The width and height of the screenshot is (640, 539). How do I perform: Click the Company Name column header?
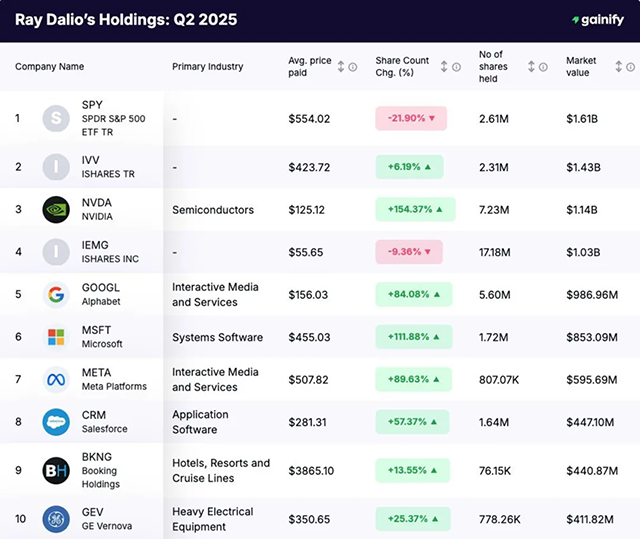pyautogui.click(x=50, y=67)
